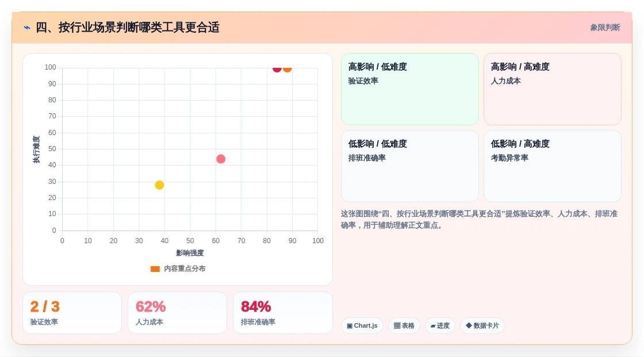Click the pink scatter point near 62

click(221, 159)
